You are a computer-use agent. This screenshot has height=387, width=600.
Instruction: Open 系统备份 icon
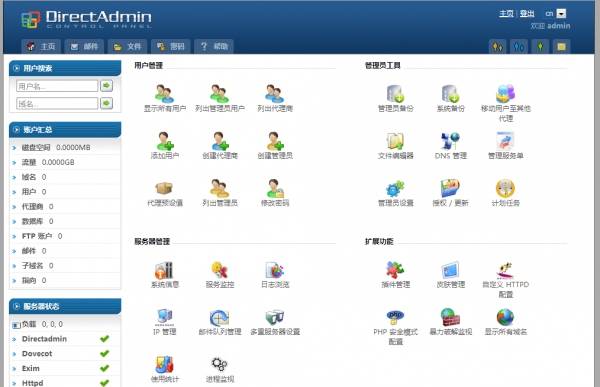click(450, 94)
